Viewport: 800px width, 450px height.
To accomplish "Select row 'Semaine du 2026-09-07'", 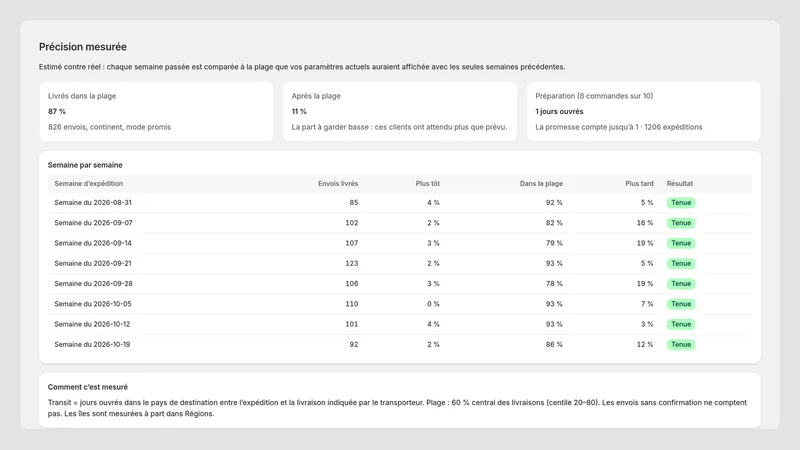I will click(x=400, y=223).
